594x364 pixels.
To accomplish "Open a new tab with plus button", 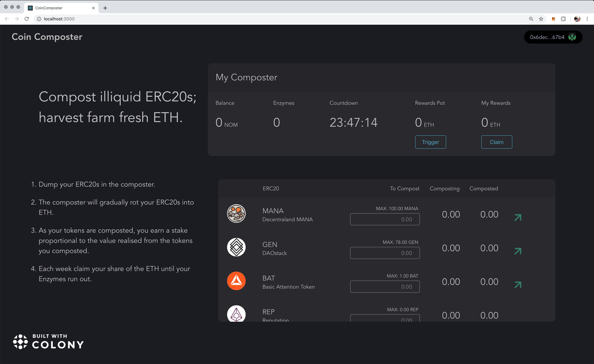I will click(105, 8).
